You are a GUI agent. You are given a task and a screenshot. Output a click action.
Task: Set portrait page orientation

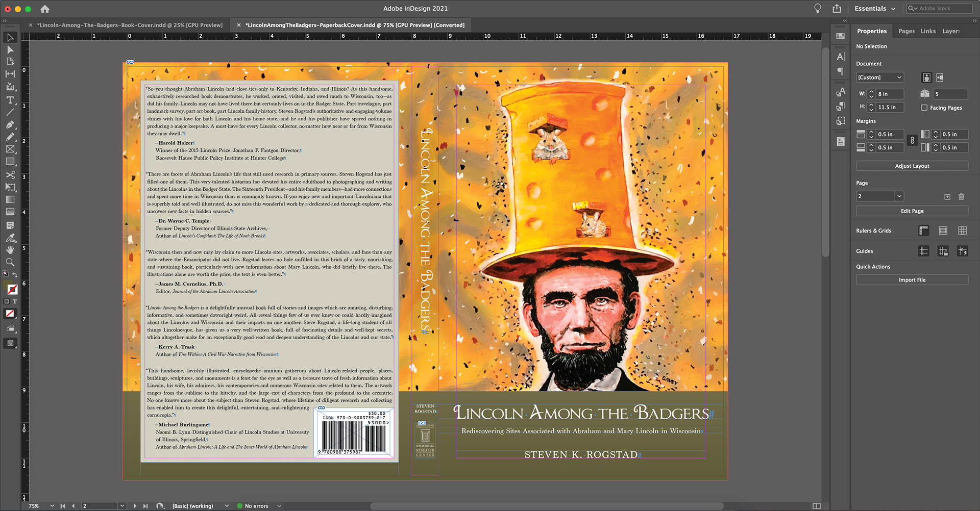pos(926,78)
